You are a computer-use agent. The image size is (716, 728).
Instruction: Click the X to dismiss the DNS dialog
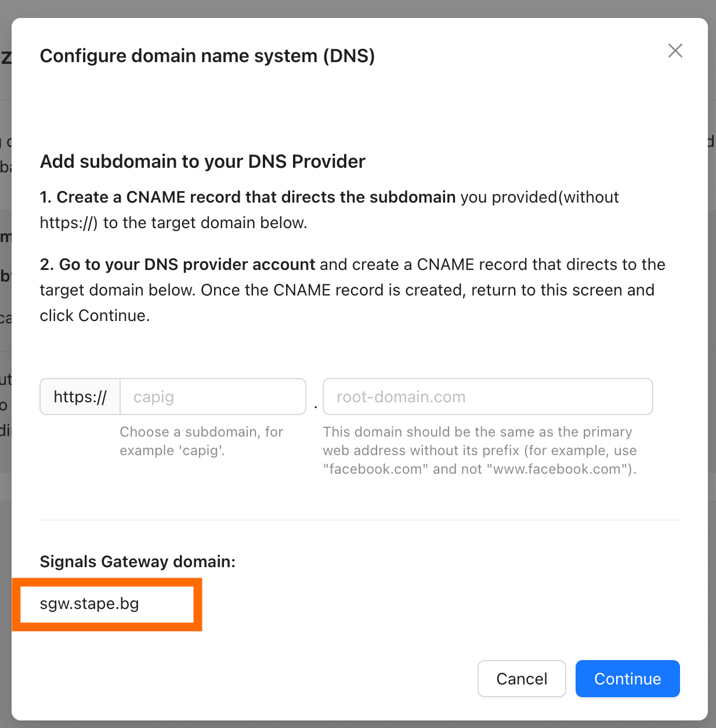pos(675,51)
